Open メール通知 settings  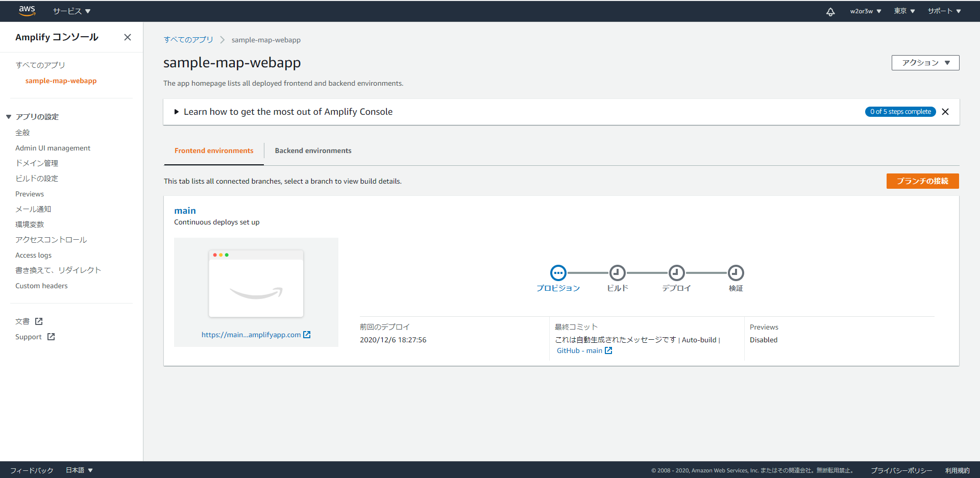click(x=33, y=209)
